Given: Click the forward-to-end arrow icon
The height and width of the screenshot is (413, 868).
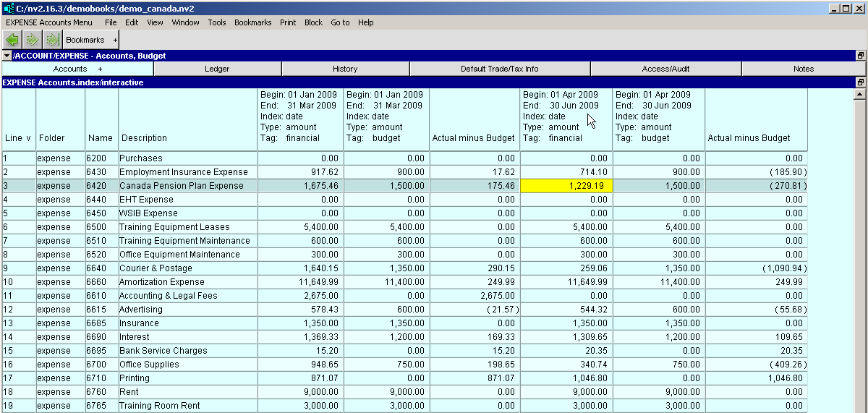Looking at the screenshot, I should (52, 40).
